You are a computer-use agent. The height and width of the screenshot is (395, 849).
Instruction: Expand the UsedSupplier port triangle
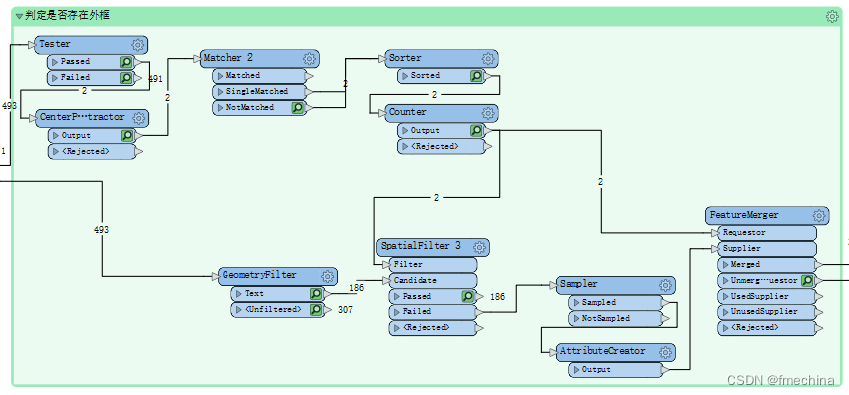pos(726,297)
